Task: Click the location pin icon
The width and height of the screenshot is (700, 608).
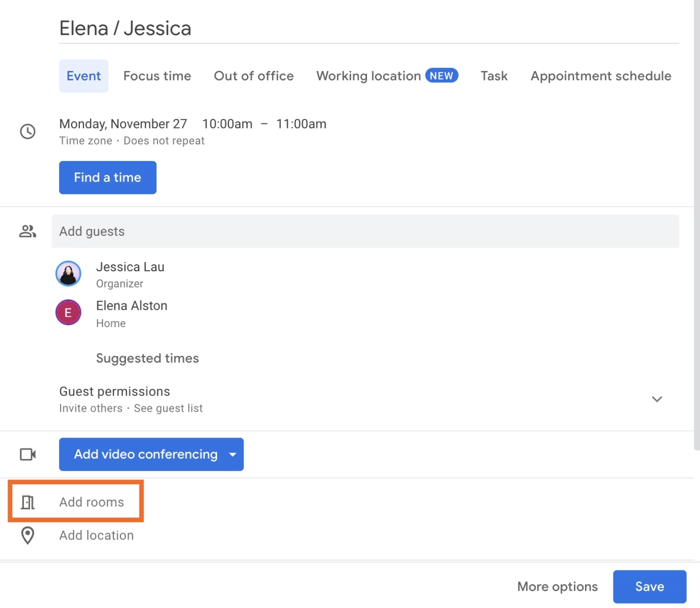Action: tap(27, 535)
